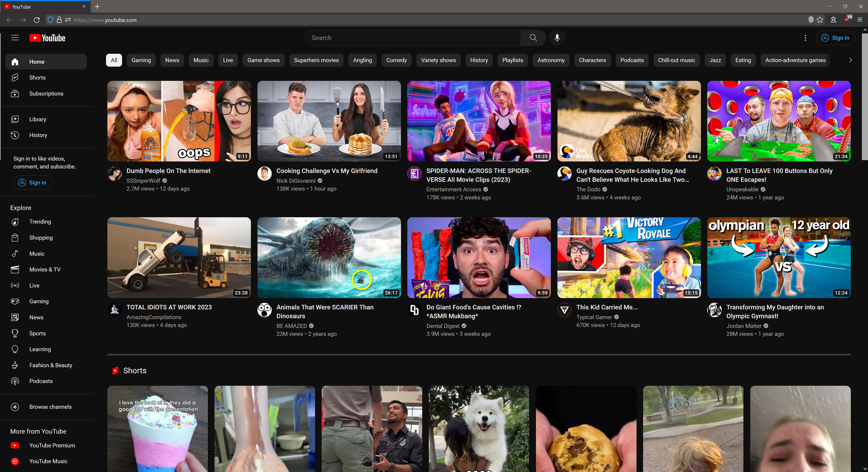Open Browse channels link
This screenshot has height=472, width=868.
pyautogui.click(x=50, y=407)
